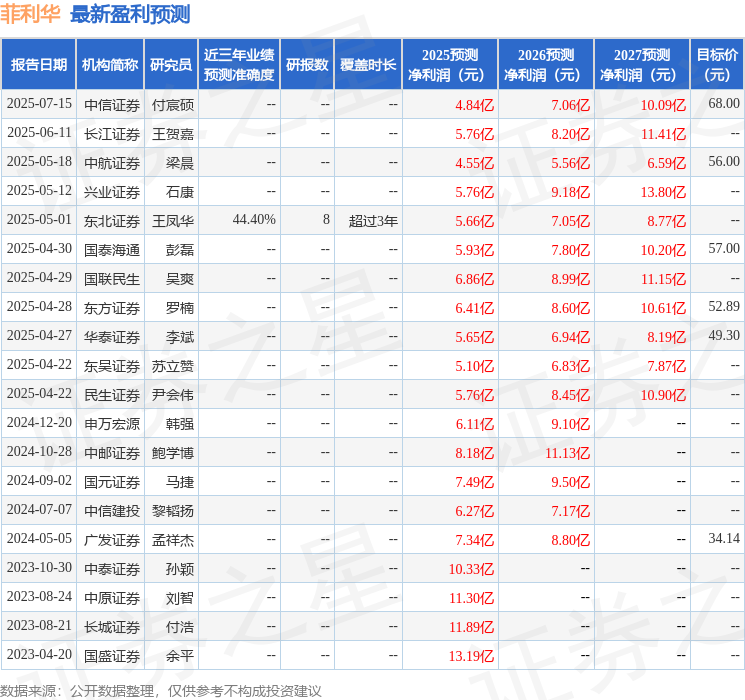Click the 11.13亿 forecast value
Image resolution: width=745 pixels, height=700 pixels.
(x=567, y=453)
